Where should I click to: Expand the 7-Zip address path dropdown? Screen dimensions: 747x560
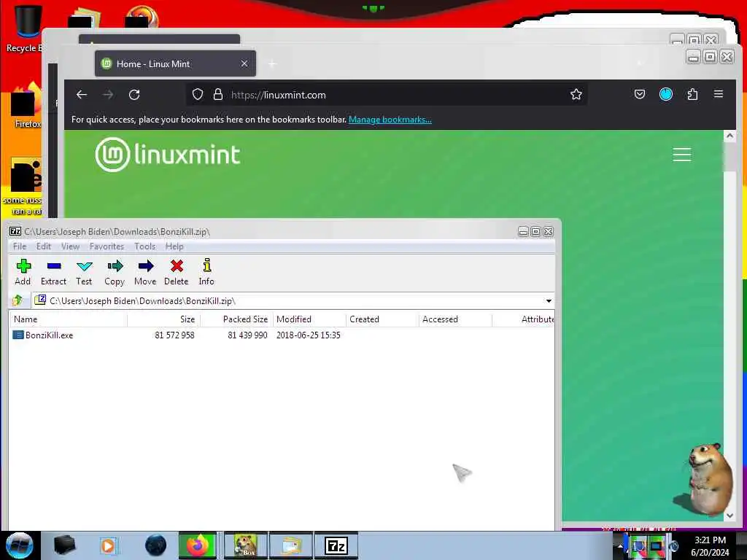pos(549,301)
